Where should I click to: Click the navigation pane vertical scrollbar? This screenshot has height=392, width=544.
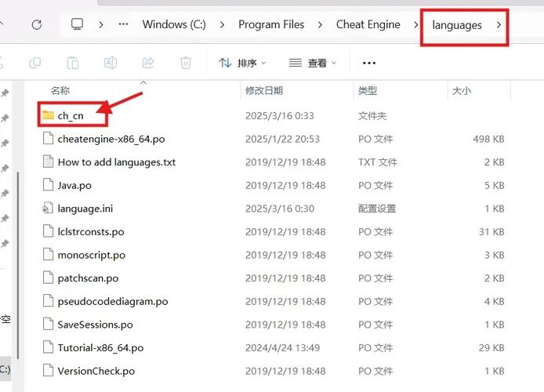(17, 265)
